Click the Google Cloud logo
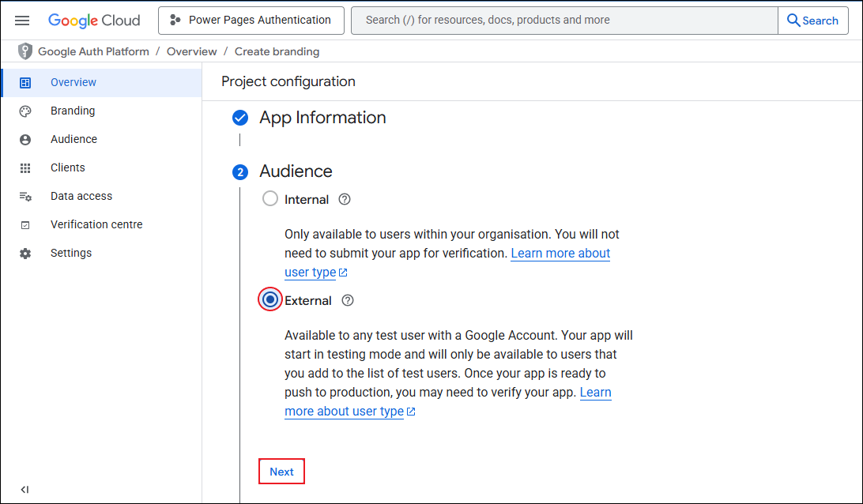This screenshot has height=504, width=863. (x=94, y=21)
